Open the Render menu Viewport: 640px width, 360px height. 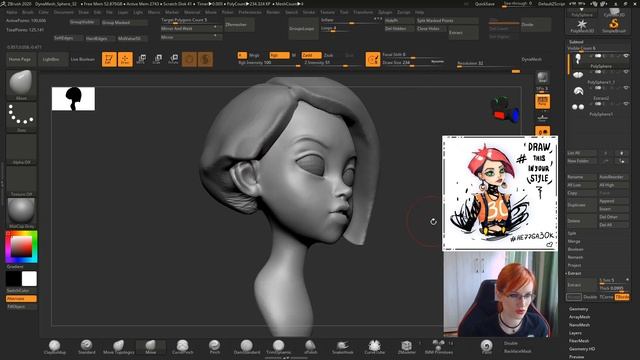(273, 12)
